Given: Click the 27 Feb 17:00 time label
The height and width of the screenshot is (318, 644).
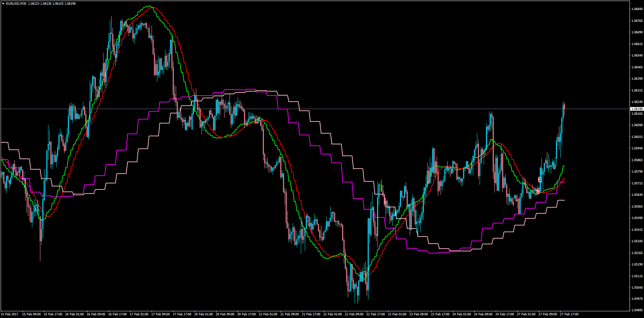Looking at the screenshot, I should (x=569, y=314).
